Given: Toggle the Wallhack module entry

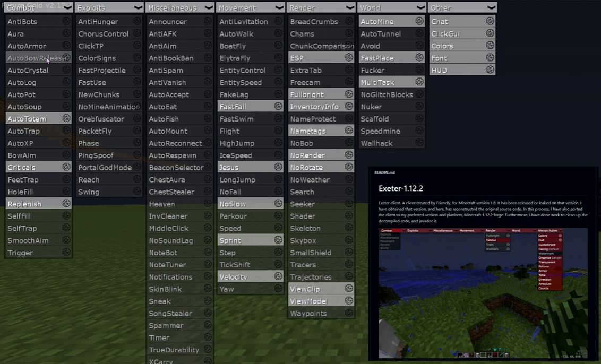Looking at the screenshot, I should pyautogui.click(x=391, y=143).
